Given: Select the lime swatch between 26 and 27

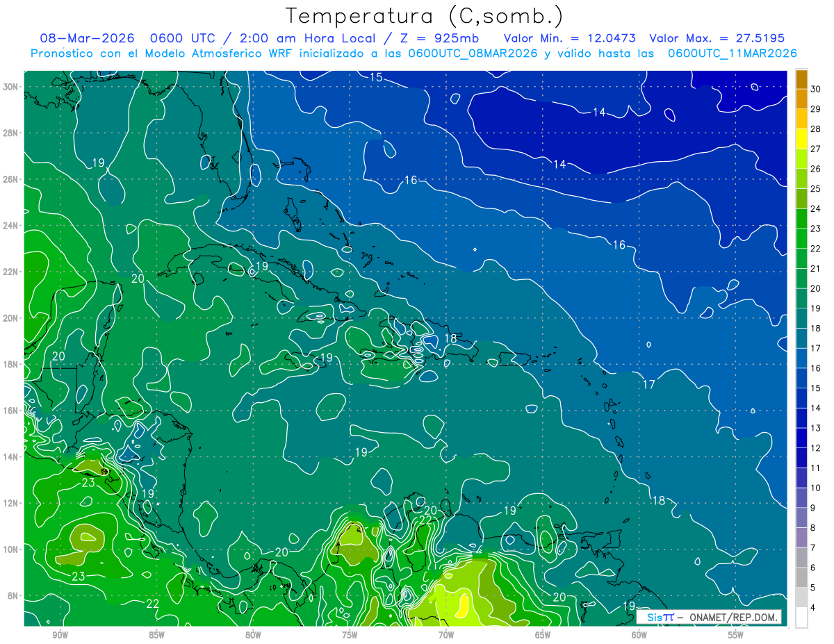Looking at the screenshot, I should tap(801, 158).
